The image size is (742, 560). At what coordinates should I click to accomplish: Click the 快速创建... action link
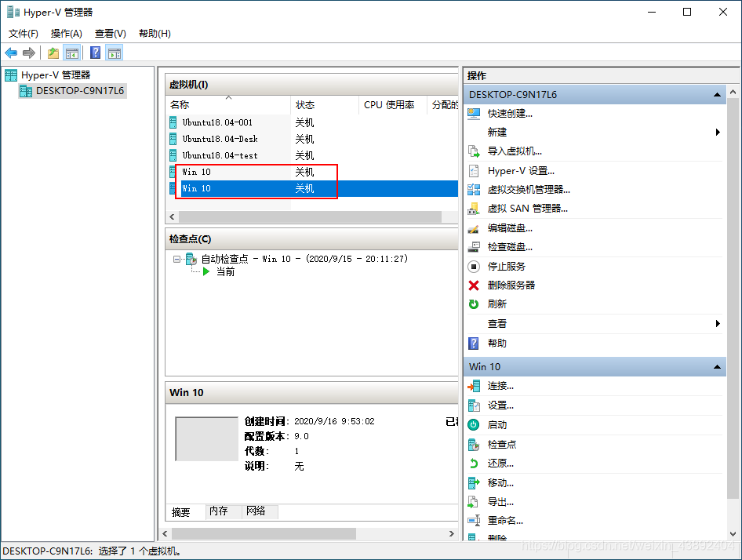[x=510, y=114]
